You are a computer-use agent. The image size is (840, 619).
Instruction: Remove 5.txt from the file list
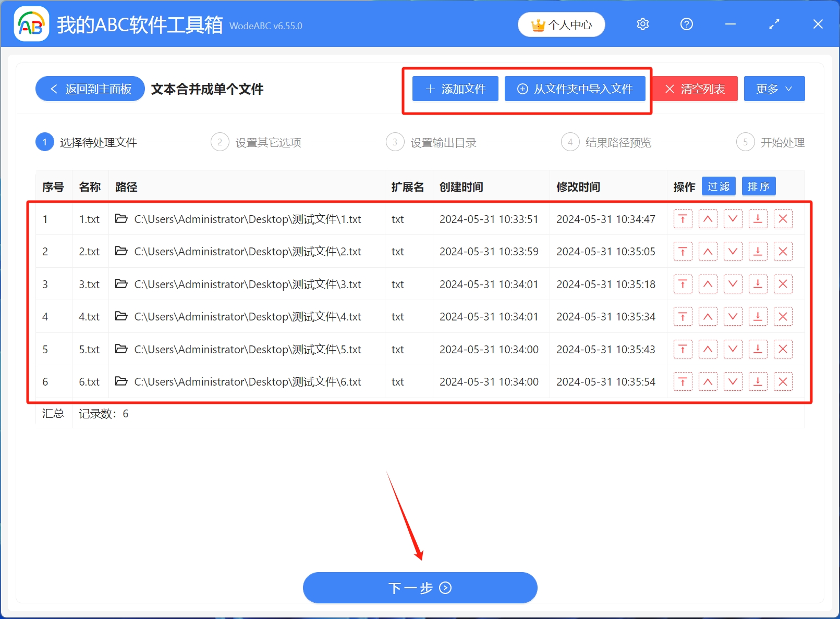pos(783,349)
